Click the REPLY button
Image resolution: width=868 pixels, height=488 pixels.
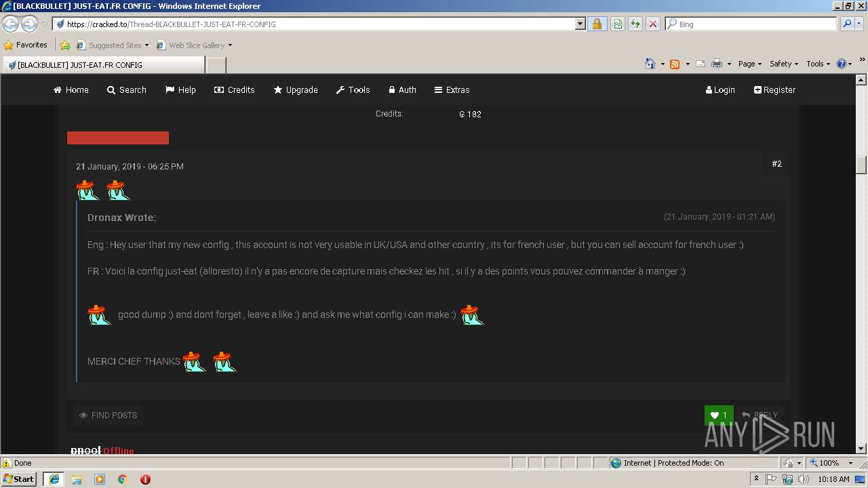759,415
